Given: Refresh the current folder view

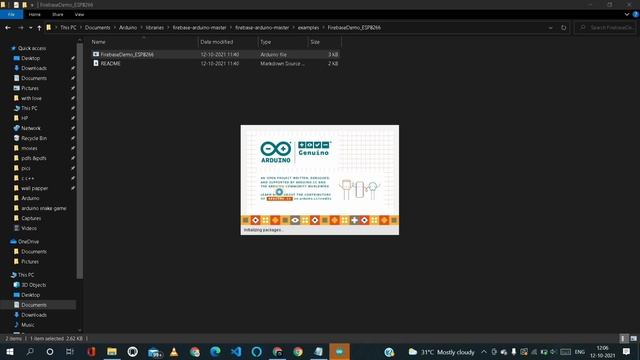Looking at the screenshot, I should 564,28.
